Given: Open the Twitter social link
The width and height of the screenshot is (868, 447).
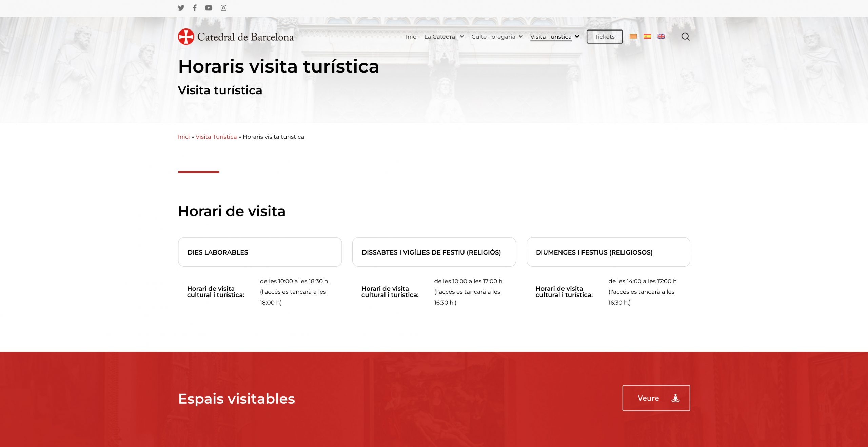Looking at the screenshot, I should click(181, 8).
